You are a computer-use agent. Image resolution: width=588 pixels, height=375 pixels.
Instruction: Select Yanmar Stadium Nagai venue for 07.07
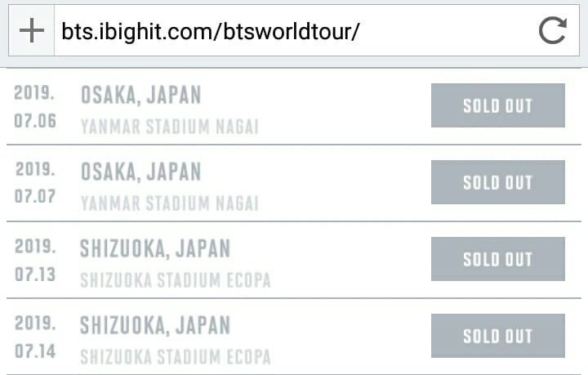(170, 203)
